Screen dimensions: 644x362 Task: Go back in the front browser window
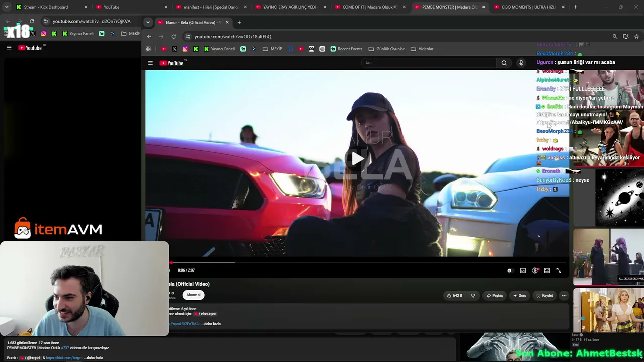(x=149, y=36)
